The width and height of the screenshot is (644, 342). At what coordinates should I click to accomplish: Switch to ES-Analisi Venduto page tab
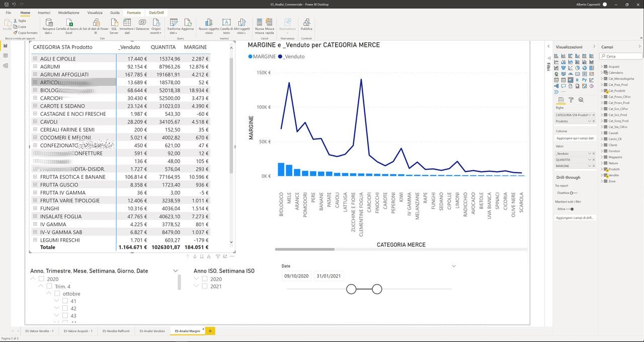pyautogui.click(x=152, y=331)
